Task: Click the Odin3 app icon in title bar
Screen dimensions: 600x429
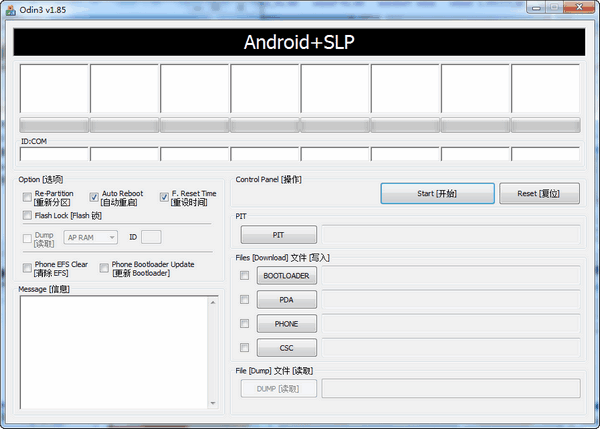Action: coord(11,9)
